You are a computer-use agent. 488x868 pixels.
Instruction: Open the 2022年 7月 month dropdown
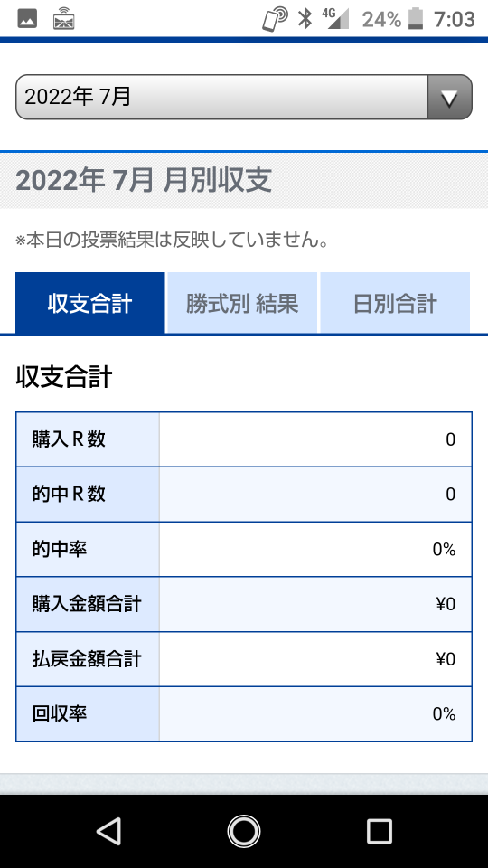[243, 97]
